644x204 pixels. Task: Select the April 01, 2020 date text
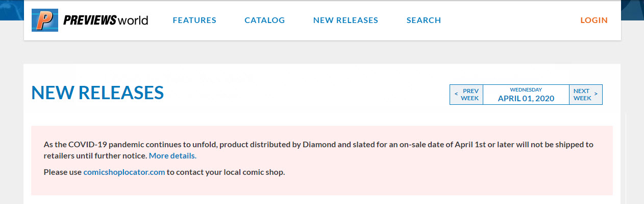526,99
